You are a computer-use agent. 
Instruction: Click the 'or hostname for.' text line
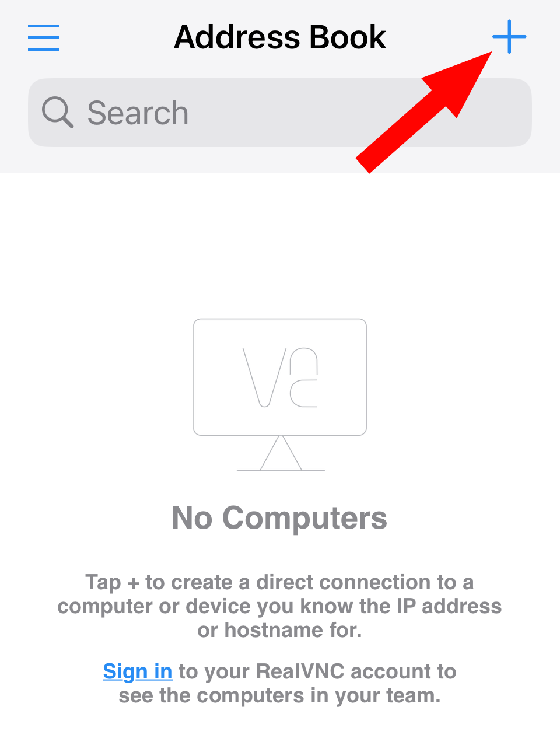click(279, 630)
